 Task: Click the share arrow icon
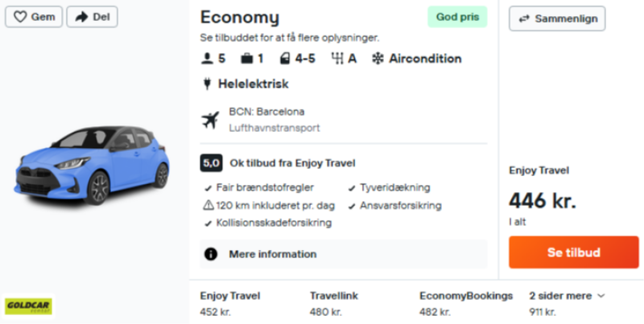82,17
